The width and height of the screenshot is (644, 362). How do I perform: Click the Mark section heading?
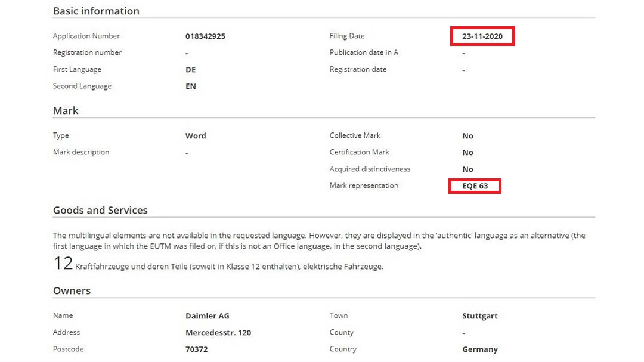[66, 110]
